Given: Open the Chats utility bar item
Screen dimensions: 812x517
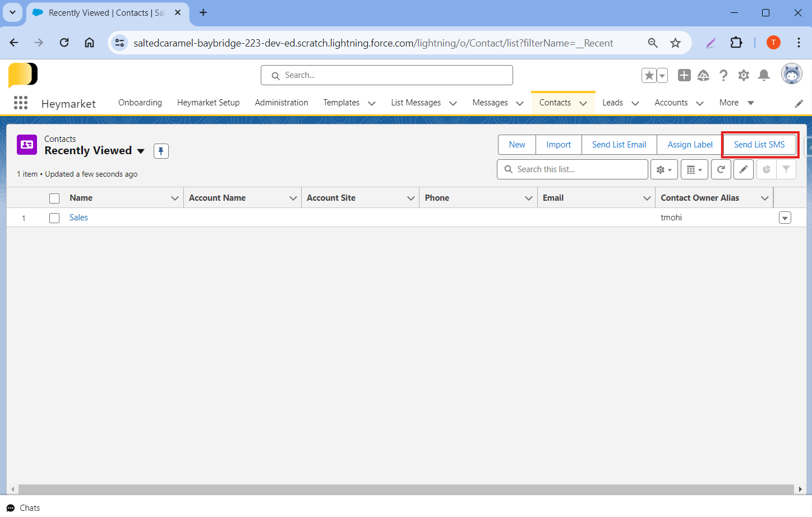Looking at the screenshot, I should click(x=23, y=508).
